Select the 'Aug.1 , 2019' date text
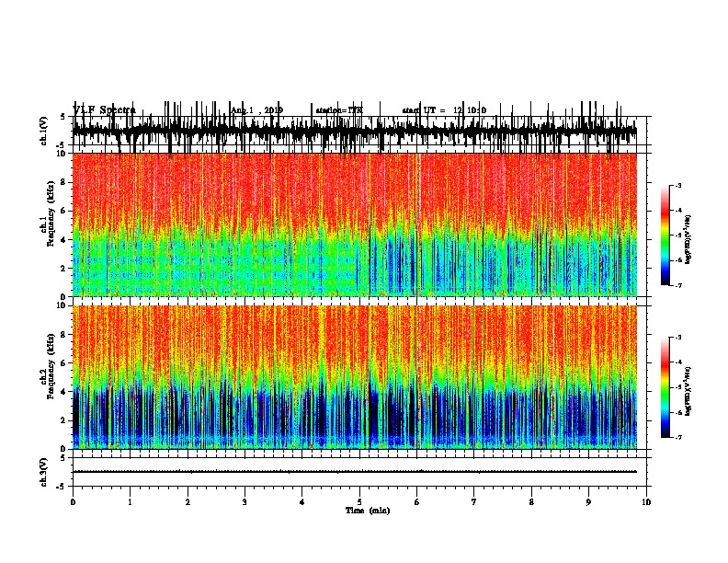The image size is (728, 563). pos(256,110)
